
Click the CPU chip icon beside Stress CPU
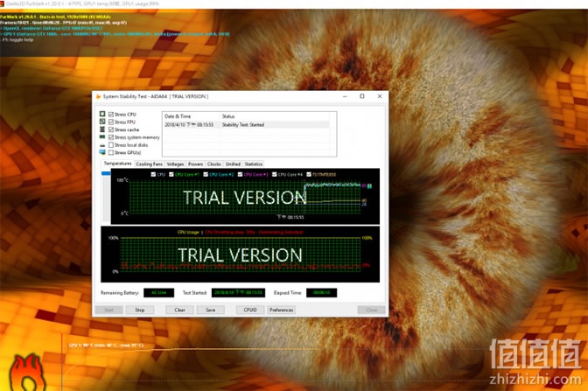pyautogui.click(x=102, y=114)
